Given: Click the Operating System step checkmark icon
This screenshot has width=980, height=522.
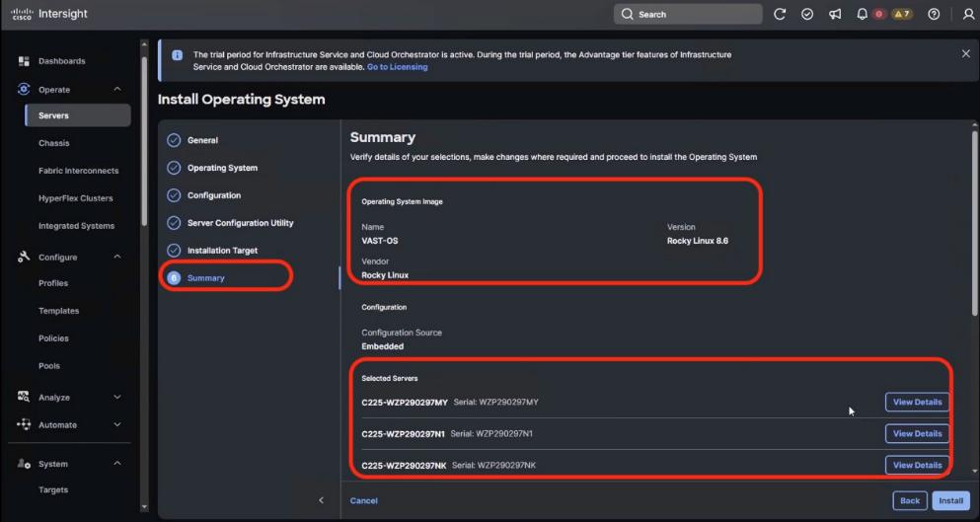Looking at the screenshot, I should (174, 168).
